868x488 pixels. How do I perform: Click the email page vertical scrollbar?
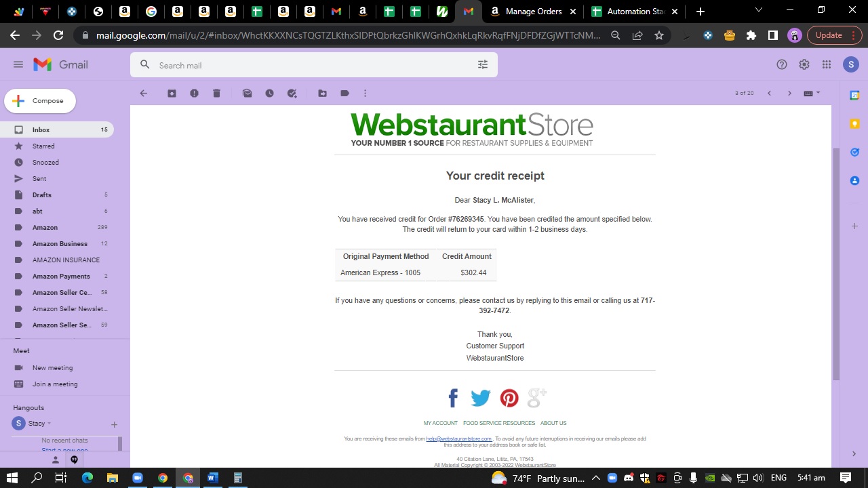pyautogui.click(x=836, y=264)
